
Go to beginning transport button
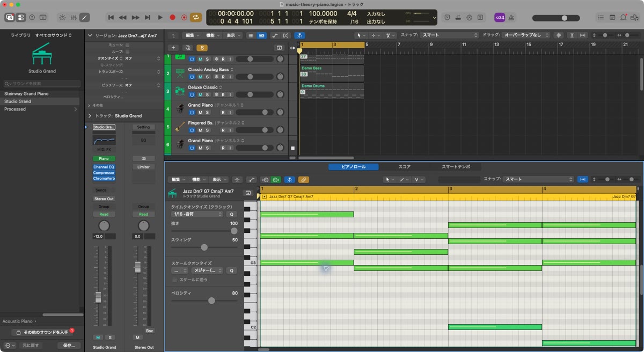click(x=111, y=17)
